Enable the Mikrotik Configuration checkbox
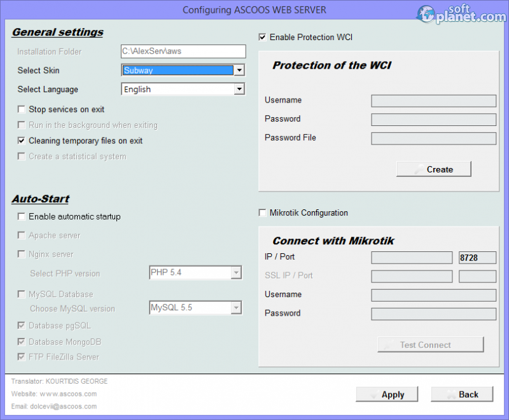Image resolution: width=509 pixels, height=420 pixels. click(262, 213)
